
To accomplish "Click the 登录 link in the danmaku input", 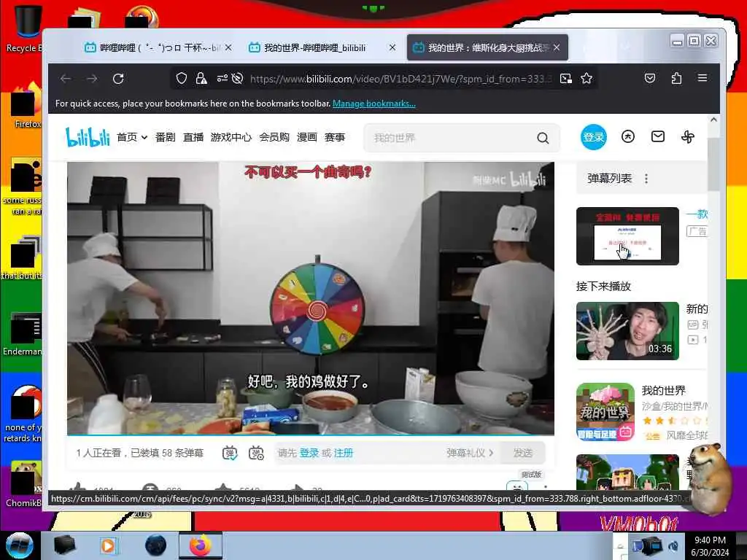I will [x=309, y=453].
